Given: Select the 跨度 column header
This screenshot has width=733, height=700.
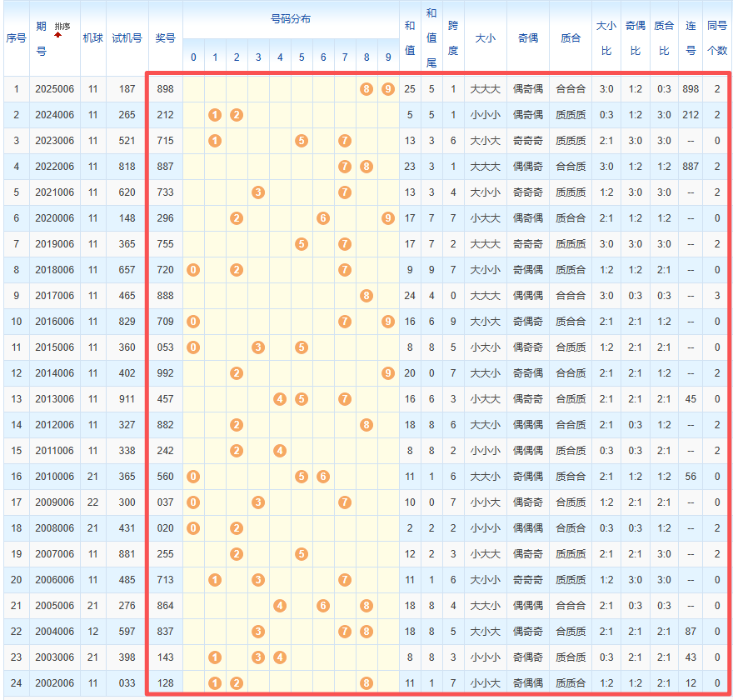Looking at the screenshot, I should [x=453, y=38].
